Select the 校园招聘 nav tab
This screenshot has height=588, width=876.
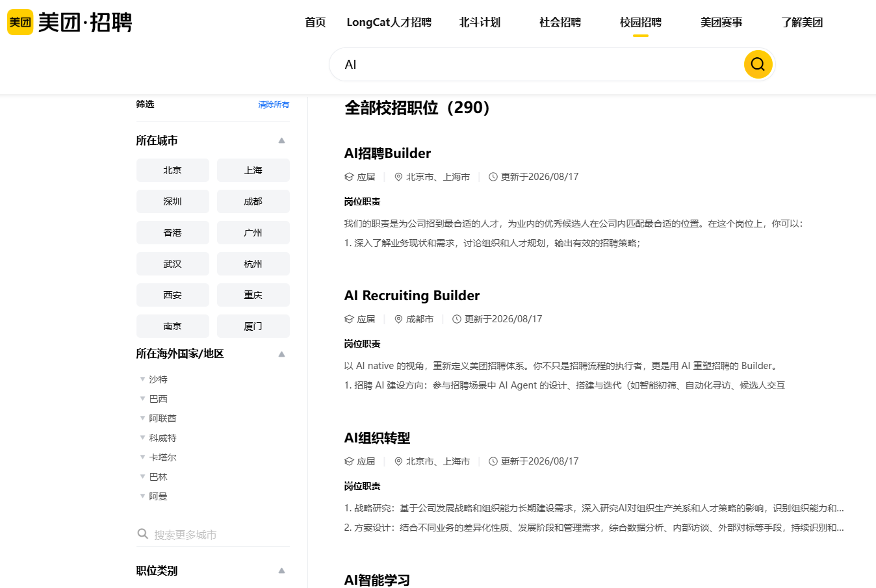tap(641, 22)
